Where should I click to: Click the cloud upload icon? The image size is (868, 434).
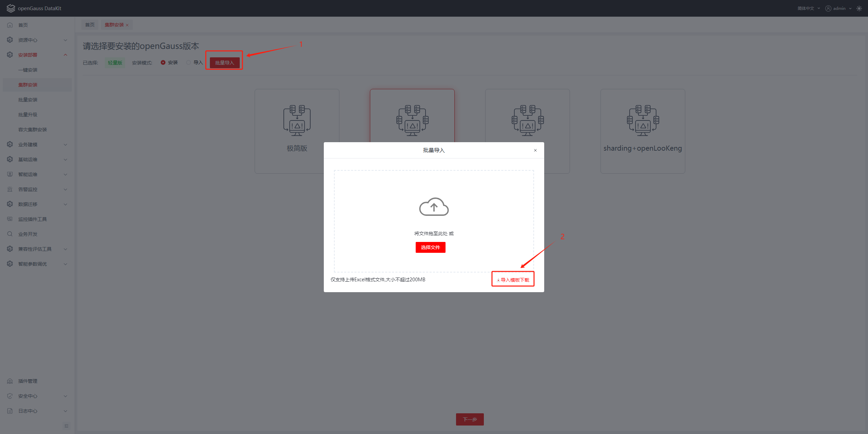(434, 207)
